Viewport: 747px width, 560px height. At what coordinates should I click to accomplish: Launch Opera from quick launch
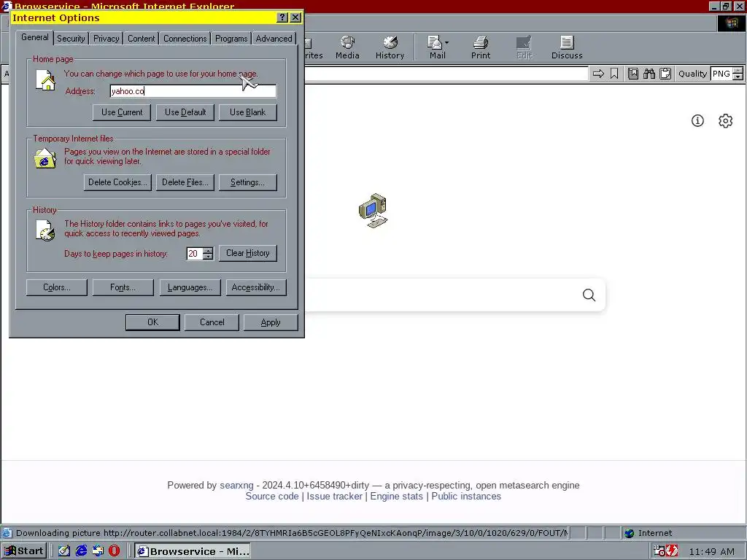[x=115, y=551]
